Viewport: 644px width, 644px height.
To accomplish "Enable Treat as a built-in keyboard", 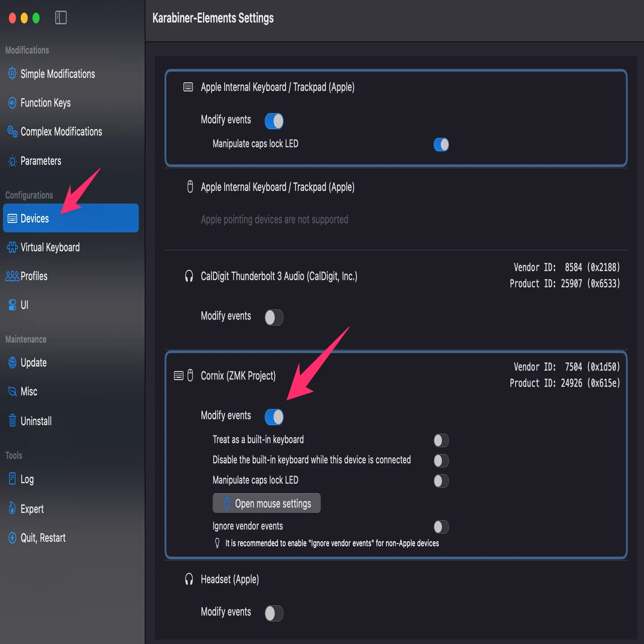I will (441, 440).
